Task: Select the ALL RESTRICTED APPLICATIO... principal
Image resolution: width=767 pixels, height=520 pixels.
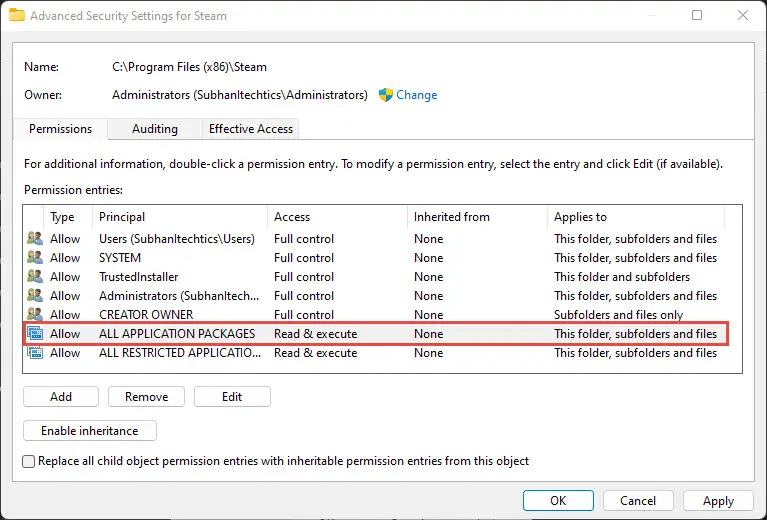Action: [180, 353]
